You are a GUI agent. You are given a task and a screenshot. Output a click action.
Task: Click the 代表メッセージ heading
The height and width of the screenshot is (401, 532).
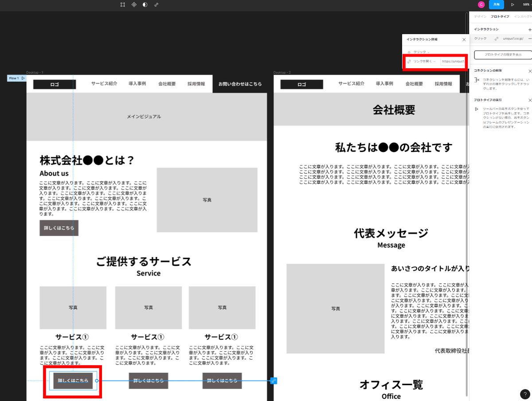tap(391, 233)
